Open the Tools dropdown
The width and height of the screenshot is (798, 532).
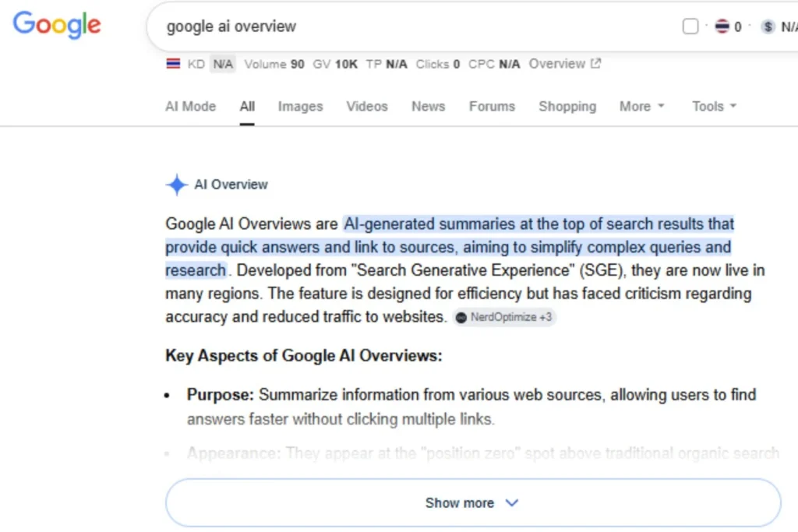[714, 106]
